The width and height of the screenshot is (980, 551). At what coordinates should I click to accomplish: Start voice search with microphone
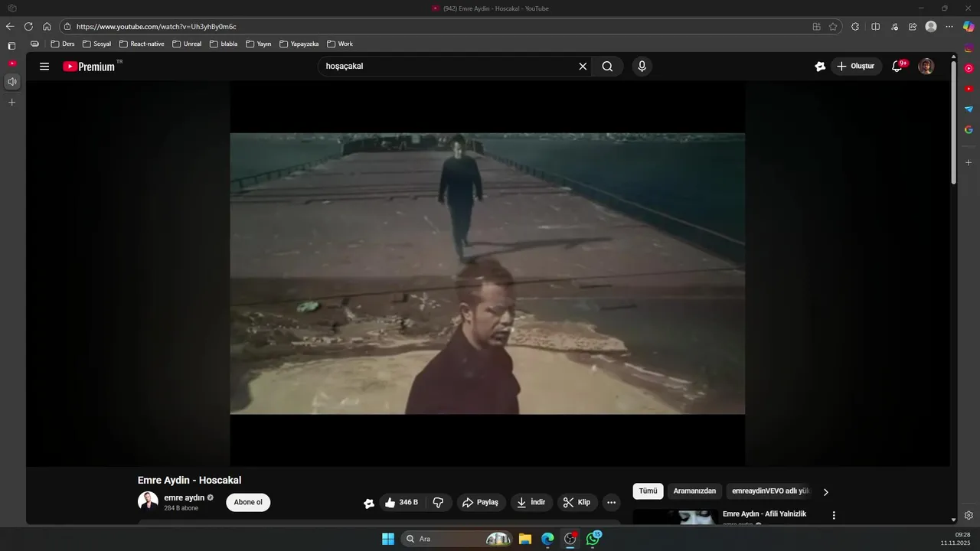click(642, 67)
